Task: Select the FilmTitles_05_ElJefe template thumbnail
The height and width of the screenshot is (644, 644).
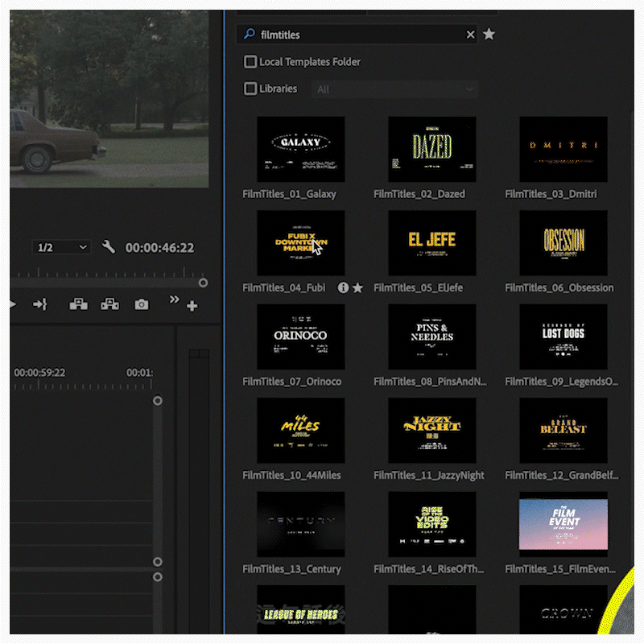Action: tap(431, 242)
